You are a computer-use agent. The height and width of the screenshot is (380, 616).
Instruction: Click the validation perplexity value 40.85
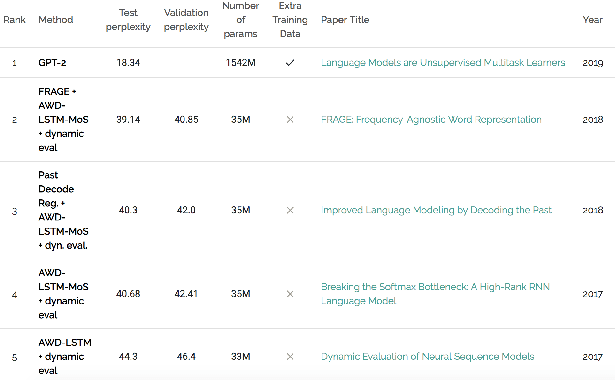click(186, 119)
